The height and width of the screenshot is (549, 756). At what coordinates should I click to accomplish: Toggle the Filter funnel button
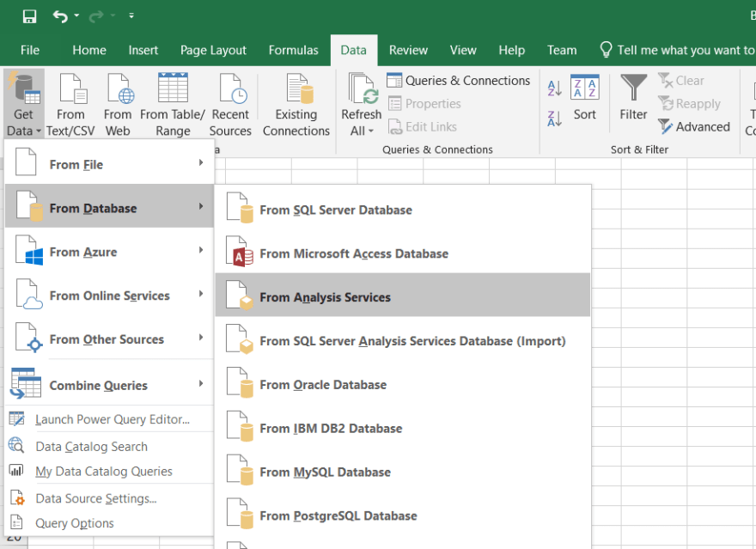coord(633,98)
